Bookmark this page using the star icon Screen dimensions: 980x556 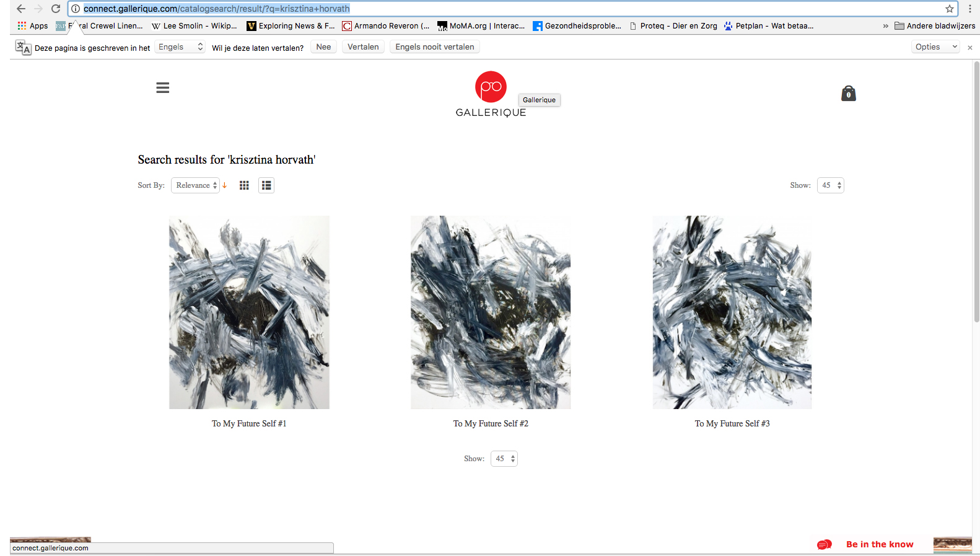tap(949, 9)
